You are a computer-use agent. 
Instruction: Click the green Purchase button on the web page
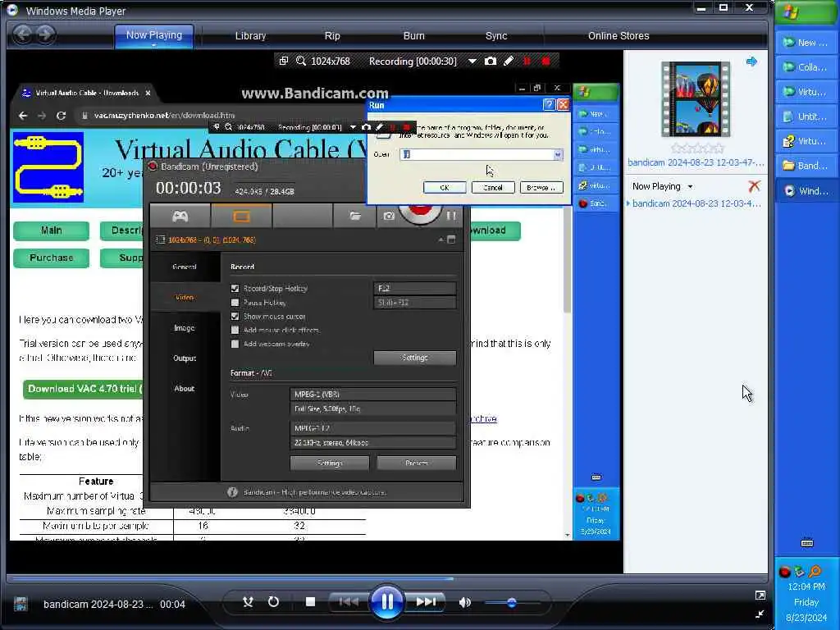pos(52,258)
